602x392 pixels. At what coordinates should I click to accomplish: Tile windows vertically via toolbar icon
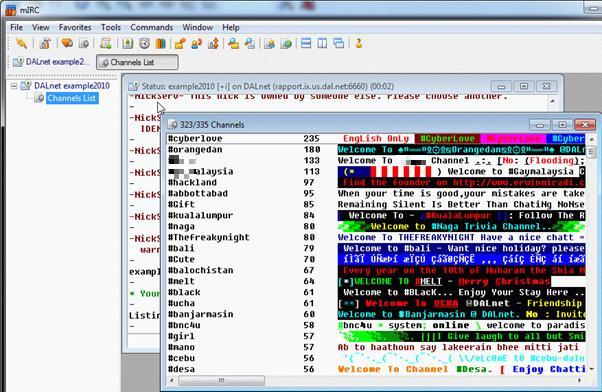[322, 43]
